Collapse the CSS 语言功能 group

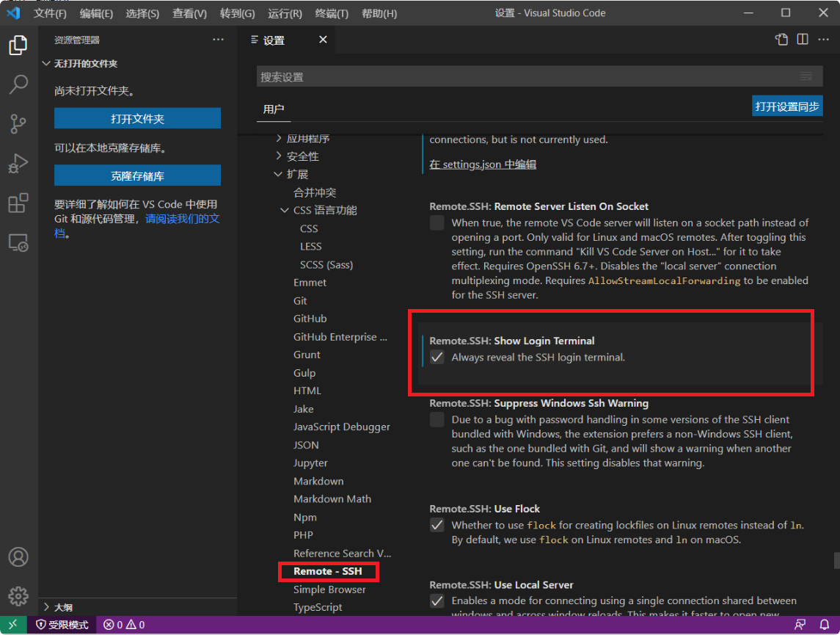click(285, 210)
